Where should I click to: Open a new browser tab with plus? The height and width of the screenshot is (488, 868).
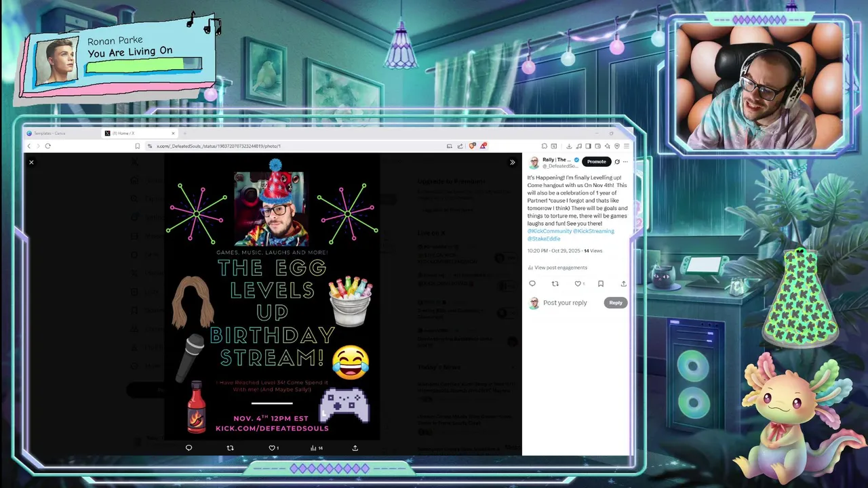coord(184,133)
